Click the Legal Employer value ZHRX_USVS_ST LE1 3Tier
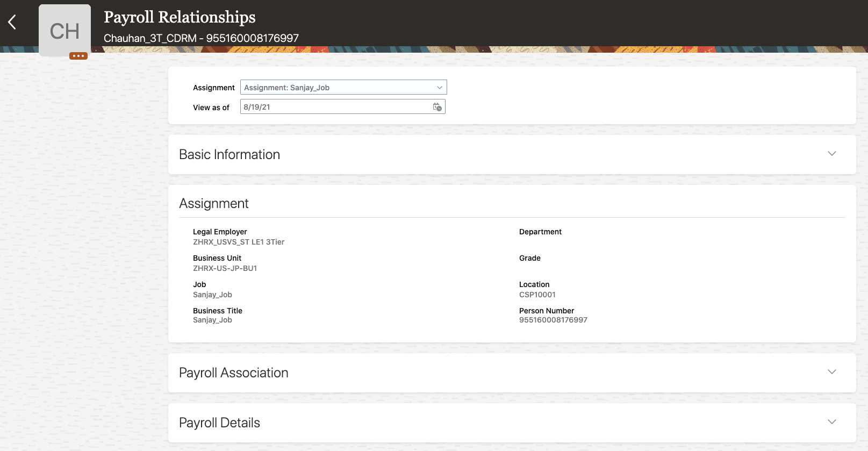Viewport: 868px width, 451px height. pos(239,242)
